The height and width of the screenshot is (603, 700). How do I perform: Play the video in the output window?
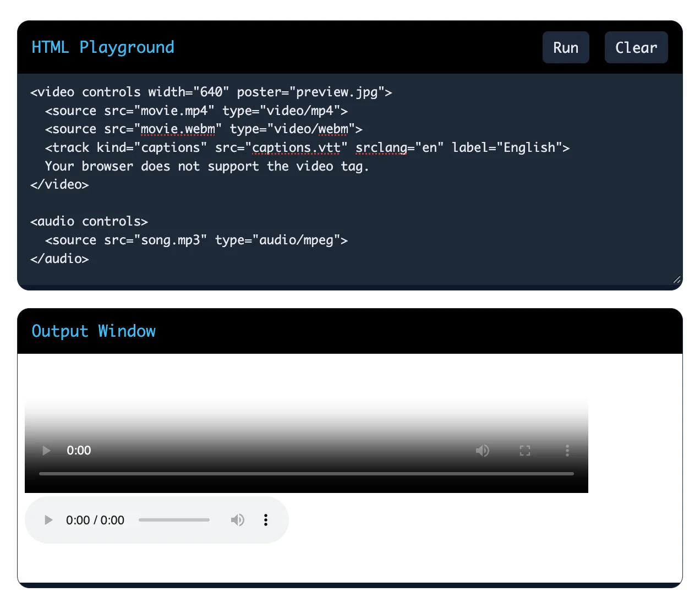point(47,451)
